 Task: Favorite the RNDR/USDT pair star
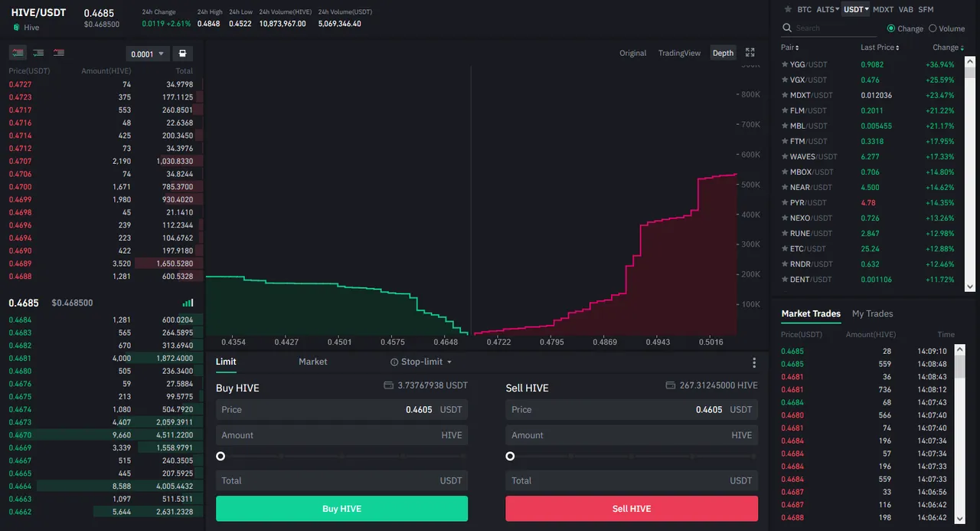(785, 264)
